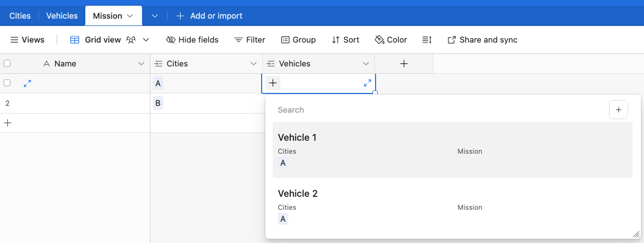The width and height of the screenshot is (644, 243).
Task: Open the Cities field dropdown arrow
Action: point(253,64)
